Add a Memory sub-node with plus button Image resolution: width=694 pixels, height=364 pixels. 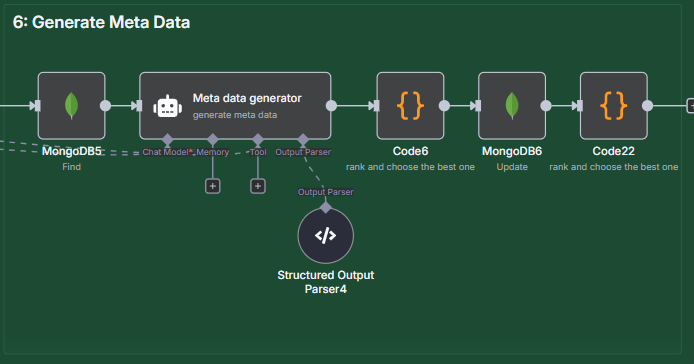pyautogui.click(x=212, y=186)
